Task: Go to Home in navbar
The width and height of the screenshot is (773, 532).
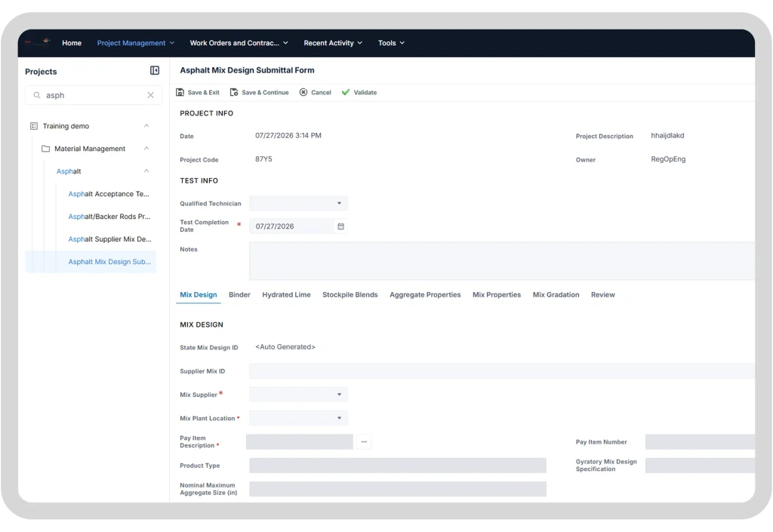Action: [72, 43]
